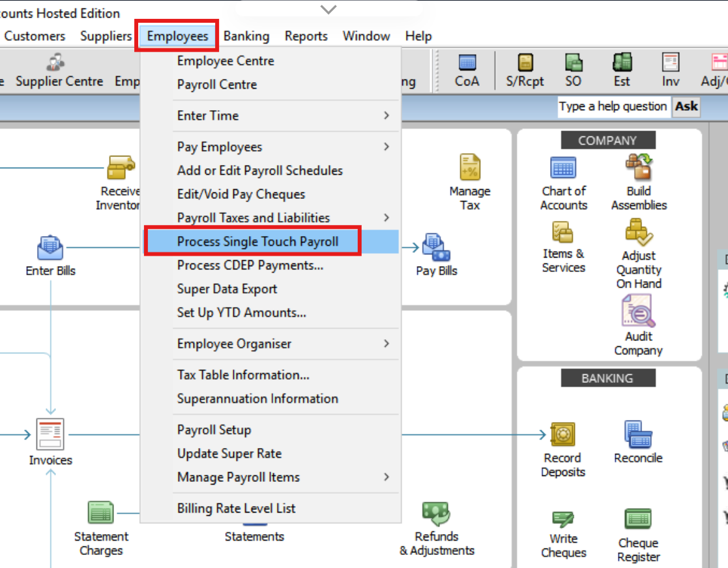Select Process Single Touch Payroll
The width and height of the screenshot is (728, 568).
271,241
